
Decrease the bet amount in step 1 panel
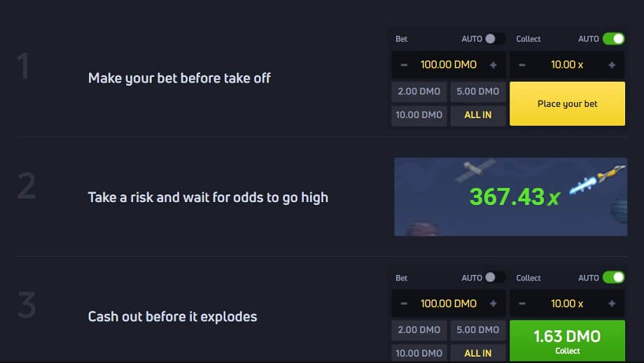click(x=404, y=65)
